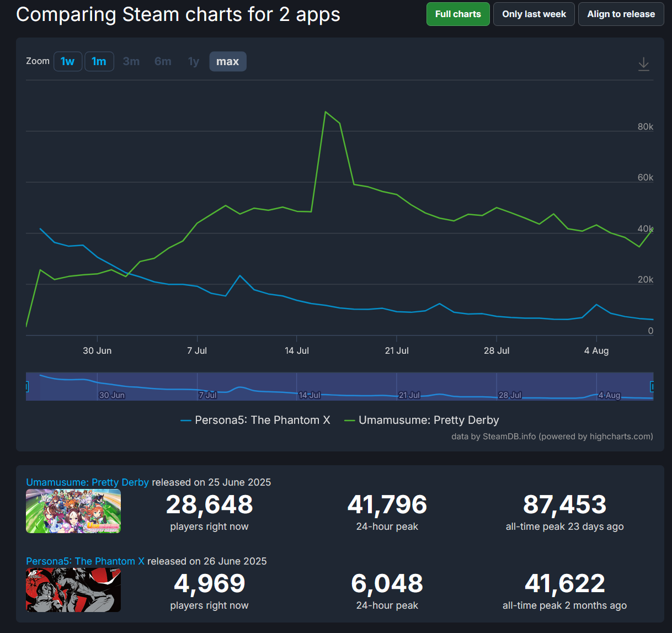Grab the left navigator range handle
Image resolution: width=672 pixels, height=633 pixels.
[x=26, y=387]
